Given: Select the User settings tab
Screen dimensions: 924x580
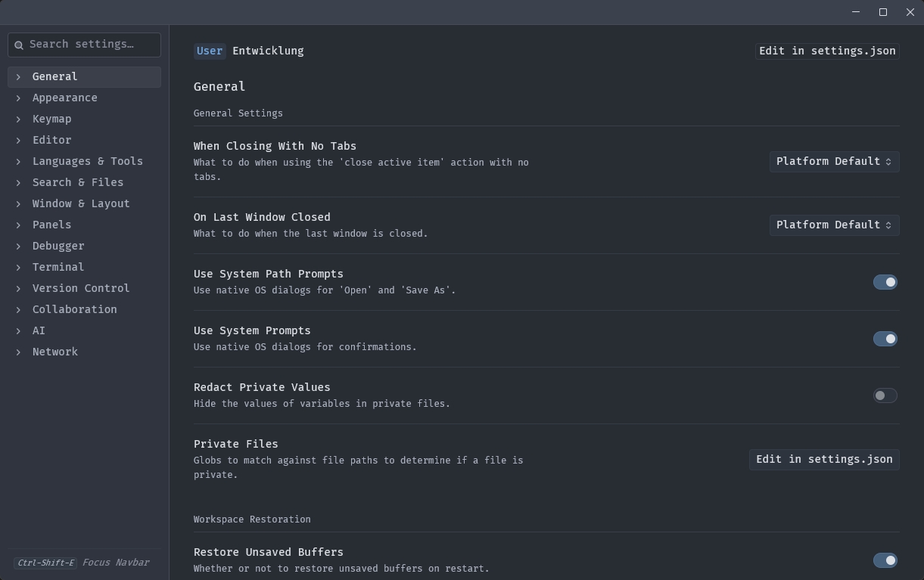Looking at the screenshot, I should [x=210, y=51].
